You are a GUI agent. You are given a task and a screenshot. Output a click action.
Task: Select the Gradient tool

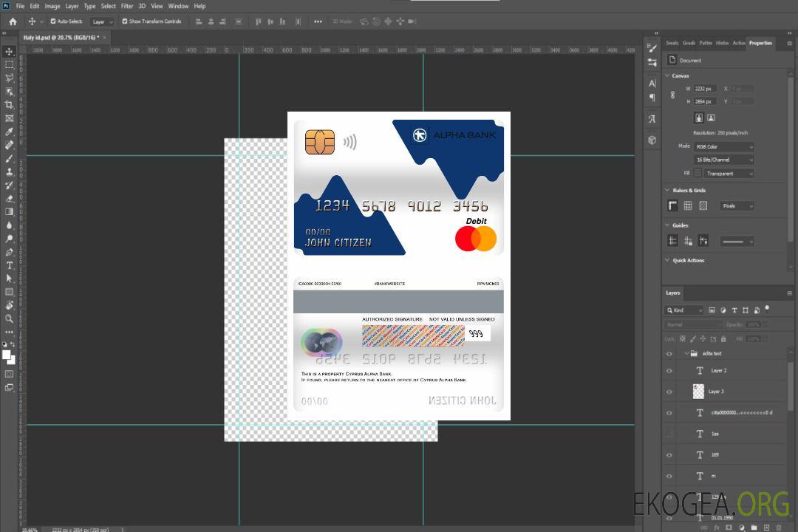(9, 212)
